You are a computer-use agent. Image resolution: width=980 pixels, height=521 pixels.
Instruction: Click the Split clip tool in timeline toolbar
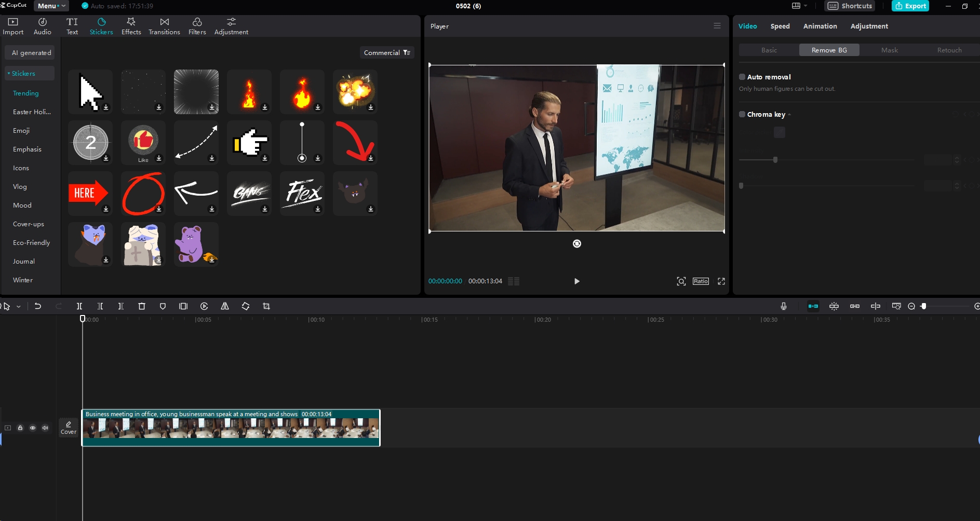click(x=79, y=306)
